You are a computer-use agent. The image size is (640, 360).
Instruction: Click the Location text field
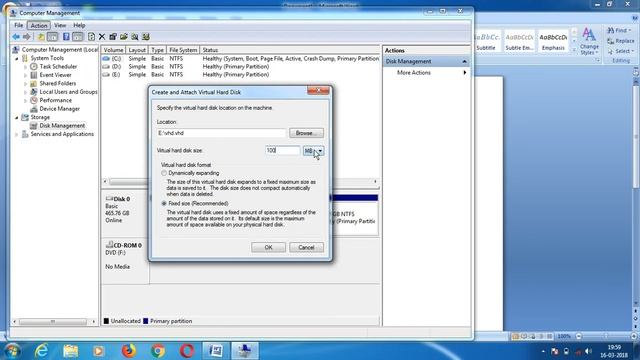pos(221,133)
